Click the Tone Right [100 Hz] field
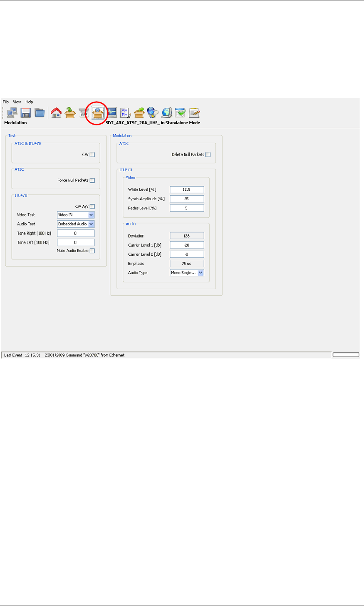The width and height of the screenshot is (364, 606). pyautogui.click(x=76, y=233)
